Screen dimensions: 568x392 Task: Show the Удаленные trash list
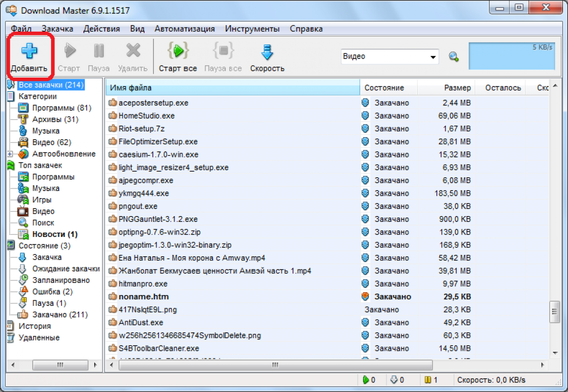click(39, 338)
